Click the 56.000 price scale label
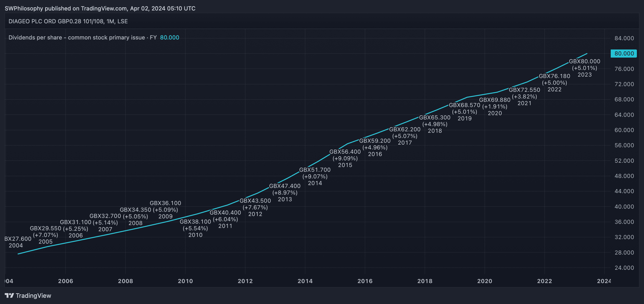644x304 pixels. pyautogui.click(x=624, y=145)
